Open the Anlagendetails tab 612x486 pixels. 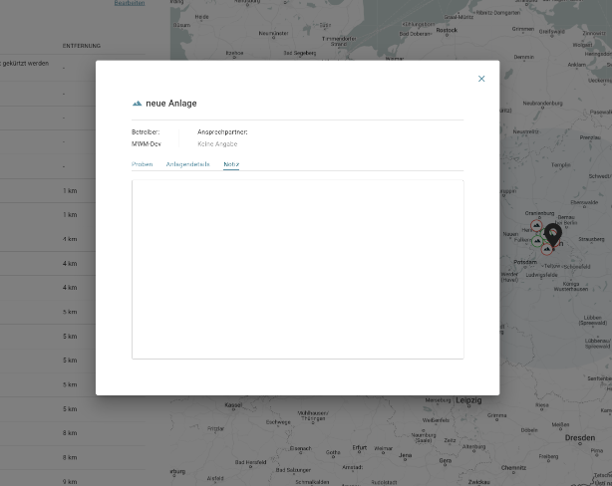pyautogui.click(x=188, y=164)
